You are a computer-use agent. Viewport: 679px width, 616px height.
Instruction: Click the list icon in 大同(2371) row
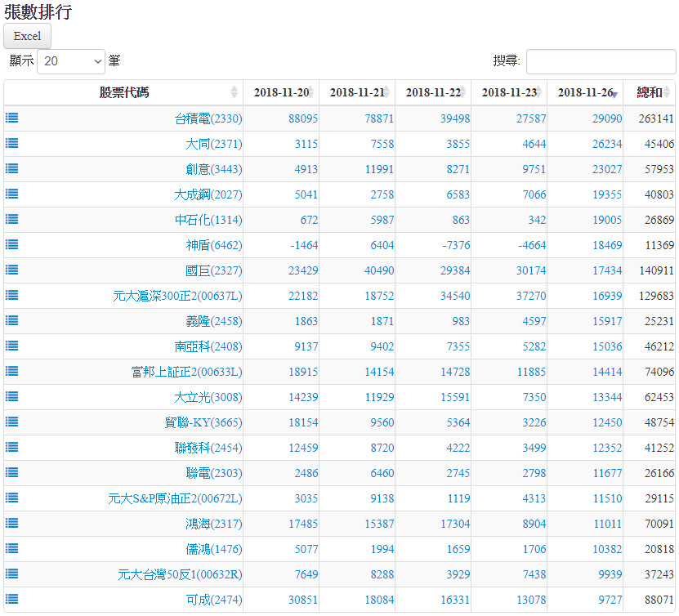12,143
